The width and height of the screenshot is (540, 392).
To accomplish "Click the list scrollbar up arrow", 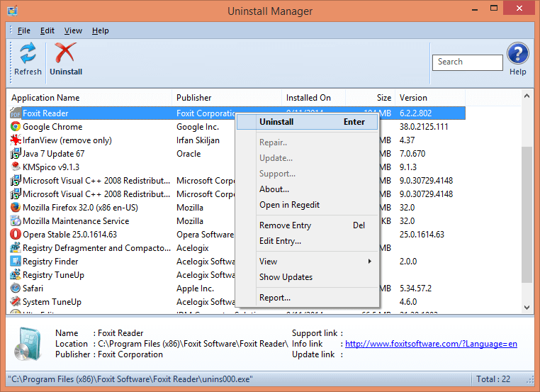I will 527,96.
